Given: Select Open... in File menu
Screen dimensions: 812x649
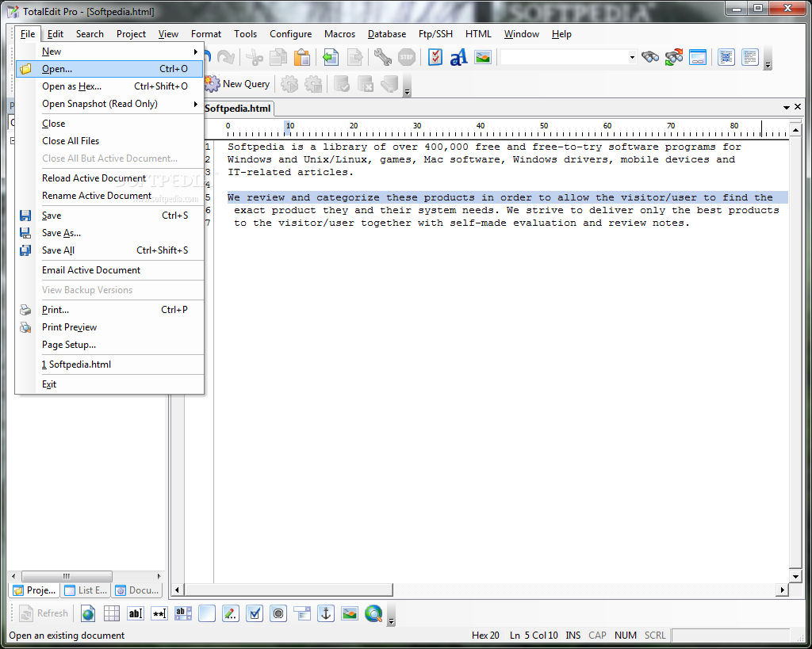Looking at the screenshot, I should pyautogui.click(x=109, y=69).
